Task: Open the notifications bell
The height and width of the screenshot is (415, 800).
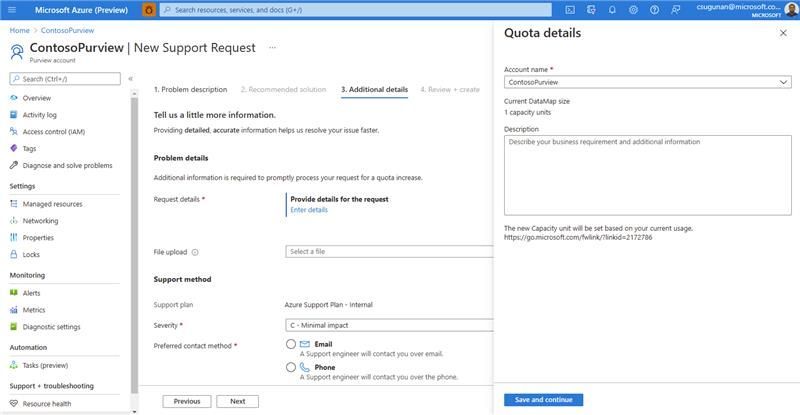Action: click(612, 10)
